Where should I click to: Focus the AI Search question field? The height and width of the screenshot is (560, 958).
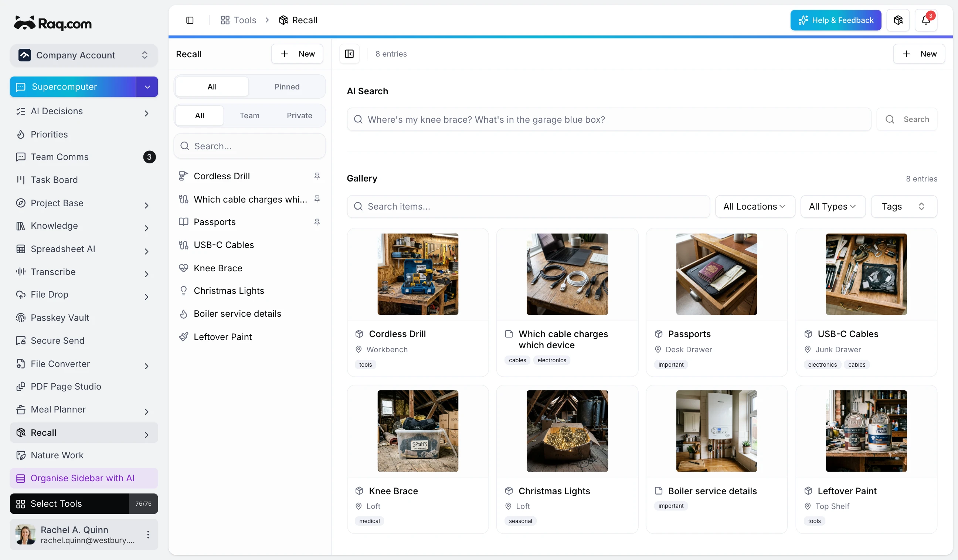(609, 119)
